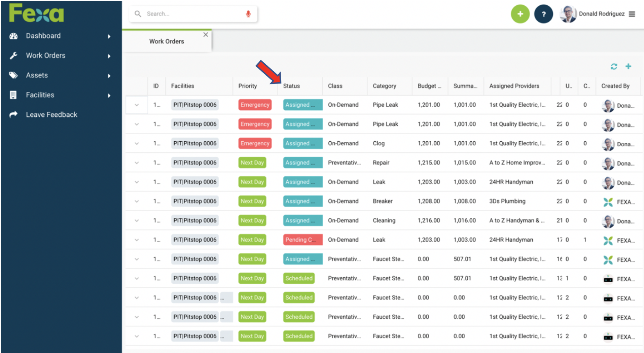
Task: Expand the Clog row chevron
Action: point(137,144)
